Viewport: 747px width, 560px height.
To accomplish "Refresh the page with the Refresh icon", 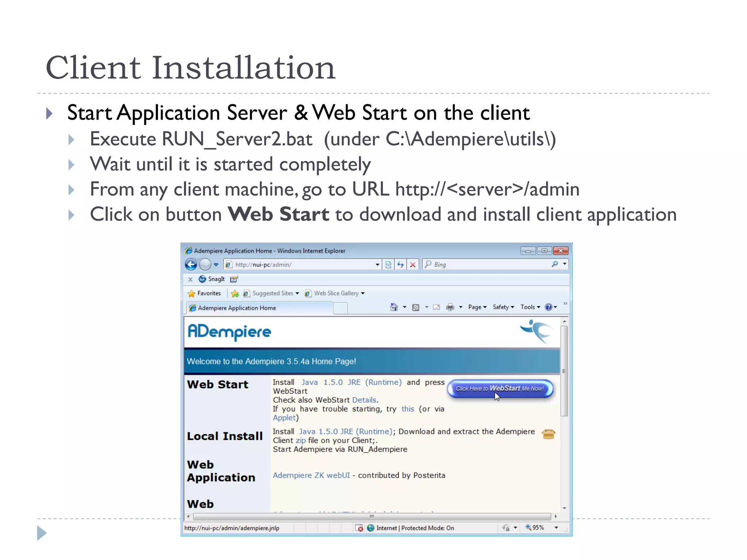I will (400, 265).
